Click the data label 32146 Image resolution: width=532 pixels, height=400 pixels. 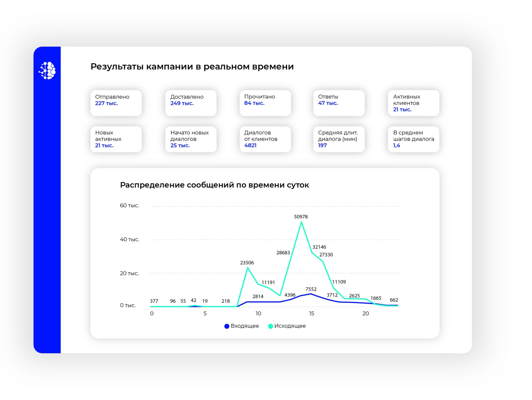[x=319, y=247]
